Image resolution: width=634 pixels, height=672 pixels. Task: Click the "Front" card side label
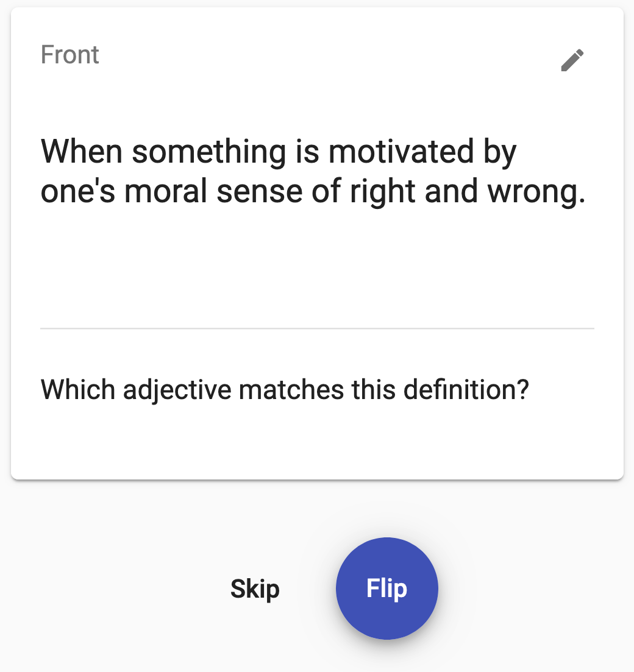point(70,55)
